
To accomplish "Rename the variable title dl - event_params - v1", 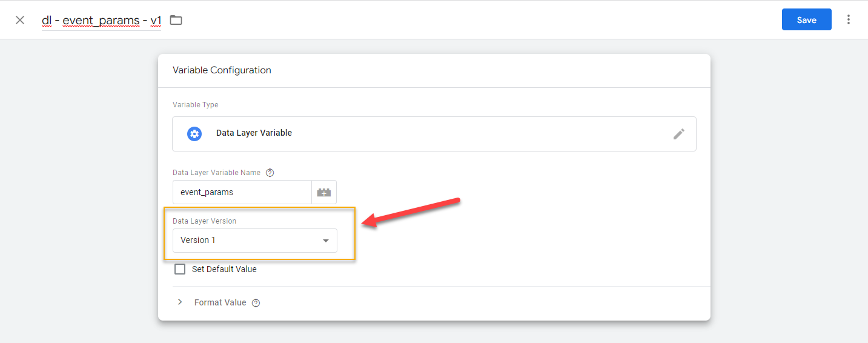I will point(101,20).
